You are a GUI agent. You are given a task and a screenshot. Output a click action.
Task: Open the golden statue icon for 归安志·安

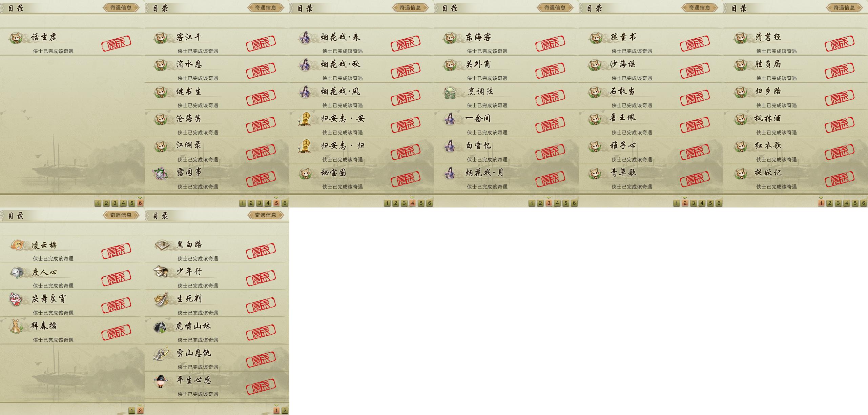click(305, 119)
